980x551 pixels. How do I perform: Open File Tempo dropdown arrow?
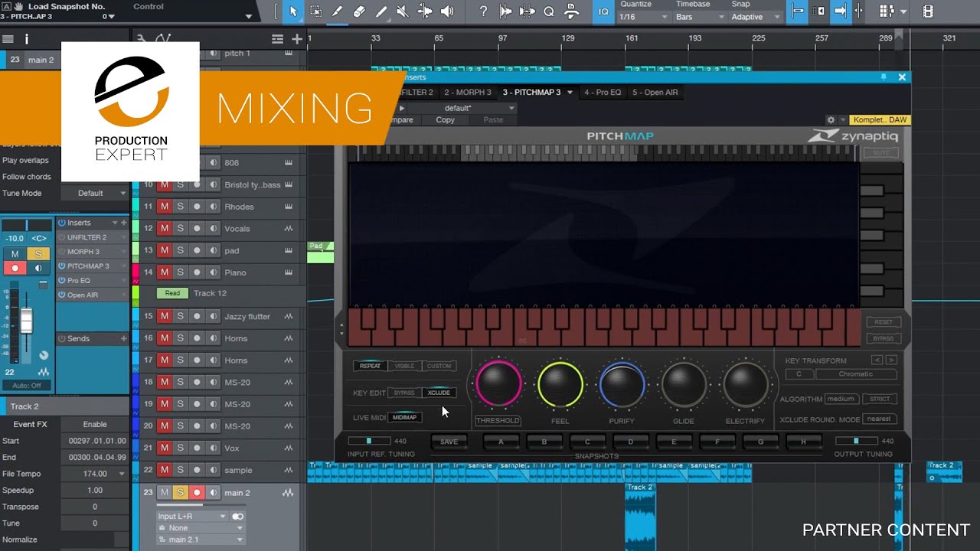point(121,474)
